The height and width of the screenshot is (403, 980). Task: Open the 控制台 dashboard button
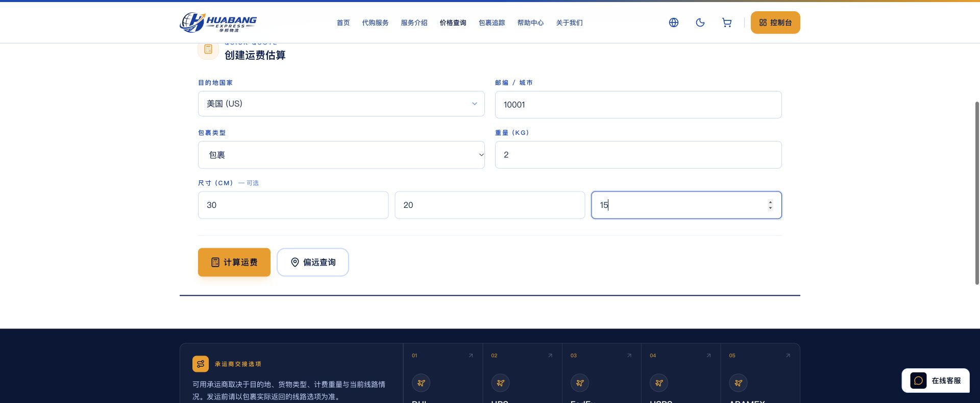pos(775,22)
